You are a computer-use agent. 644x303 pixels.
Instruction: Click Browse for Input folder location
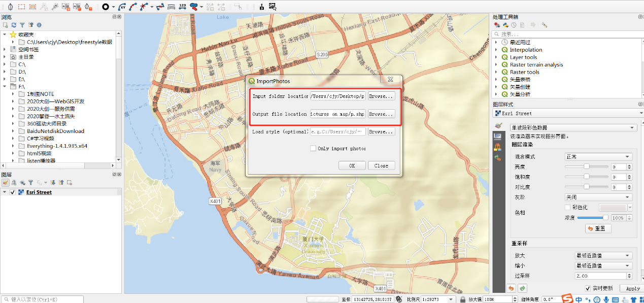pos(381,96)
